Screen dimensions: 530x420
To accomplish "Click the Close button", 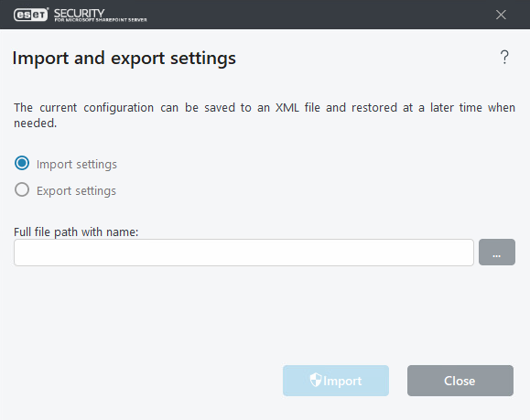I will (460, 381).
